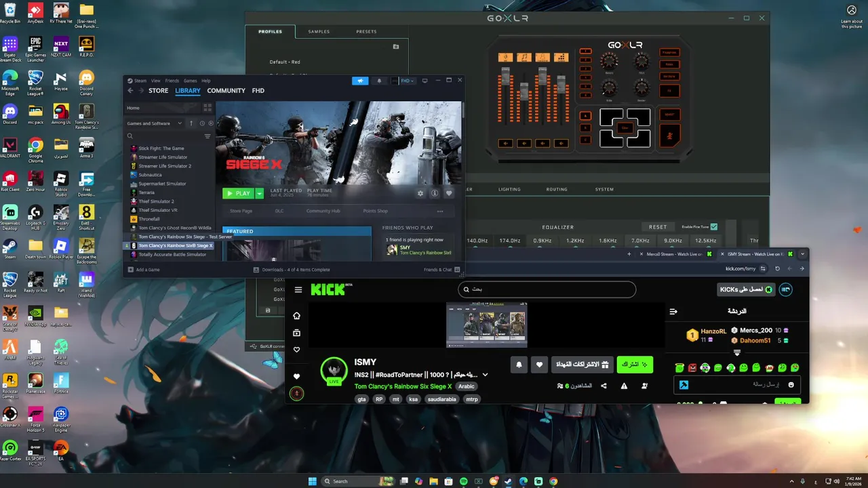Open the Store Page link for Siege X
The height and width of the screenshot is (488, 868).
coord(241,211)
